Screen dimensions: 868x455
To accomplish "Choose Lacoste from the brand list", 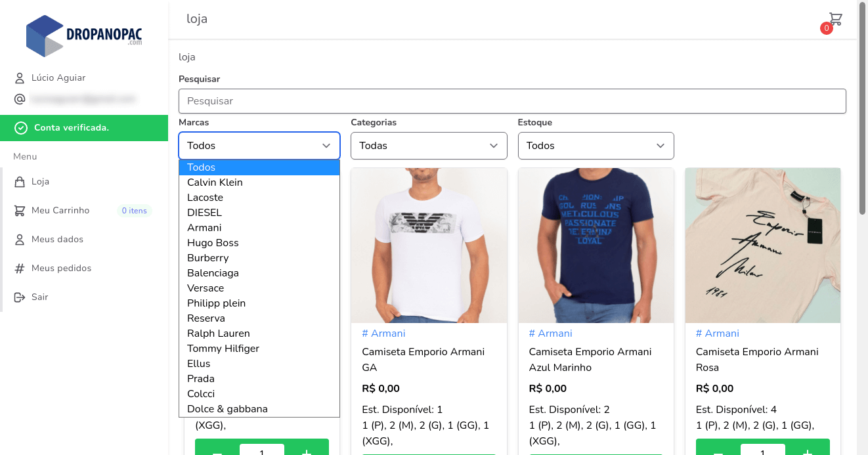I will 259,198.
